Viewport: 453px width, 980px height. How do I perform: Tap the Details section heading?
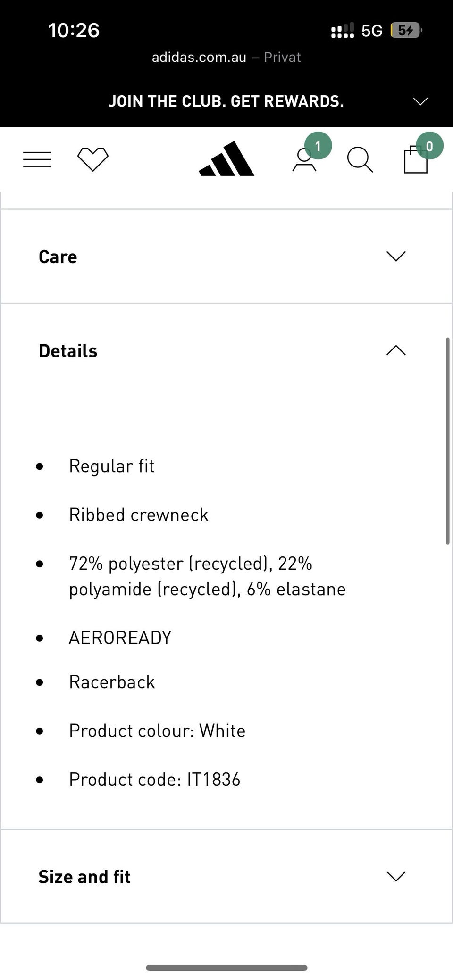(x=68, y=351)
